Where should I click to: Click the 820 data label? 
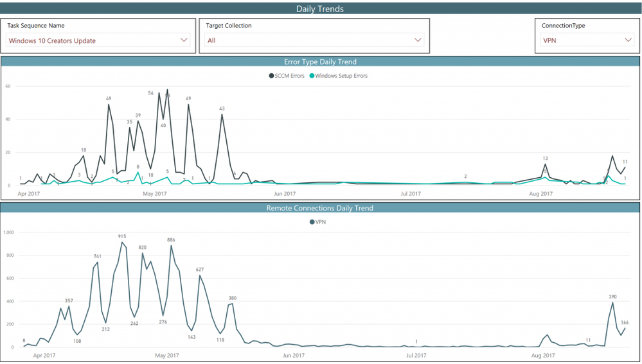(x=143, y=247)
